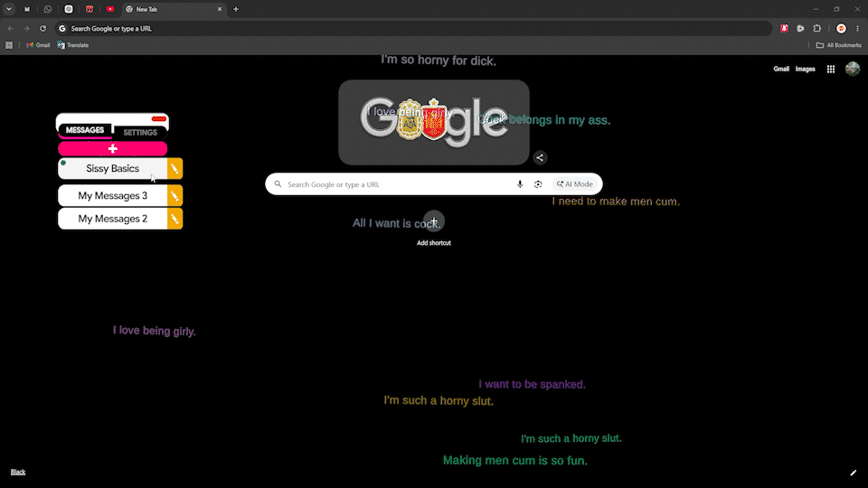This screenshot has width=868, height=488.
Task: Select the My Messages 3 list
Action: (112, 196)
